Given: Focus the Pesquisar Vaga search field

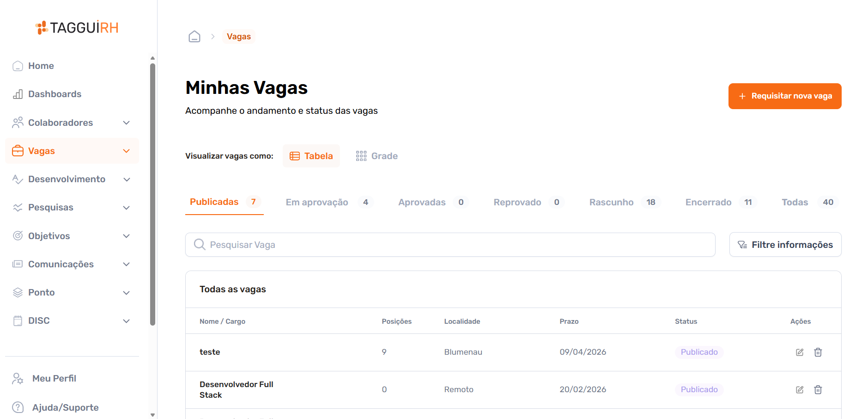Looking at the screenshot, I should coord(450,245).
